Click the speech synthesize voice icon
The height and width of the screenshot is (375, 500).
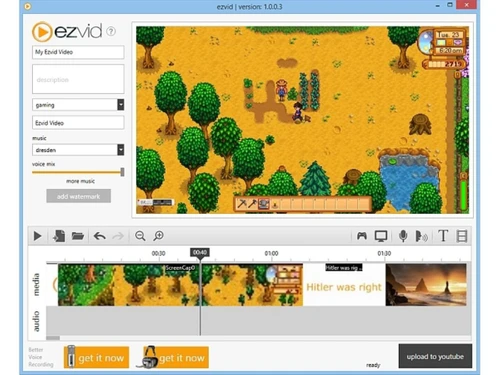pyautogui.click(x=421, y=236)
